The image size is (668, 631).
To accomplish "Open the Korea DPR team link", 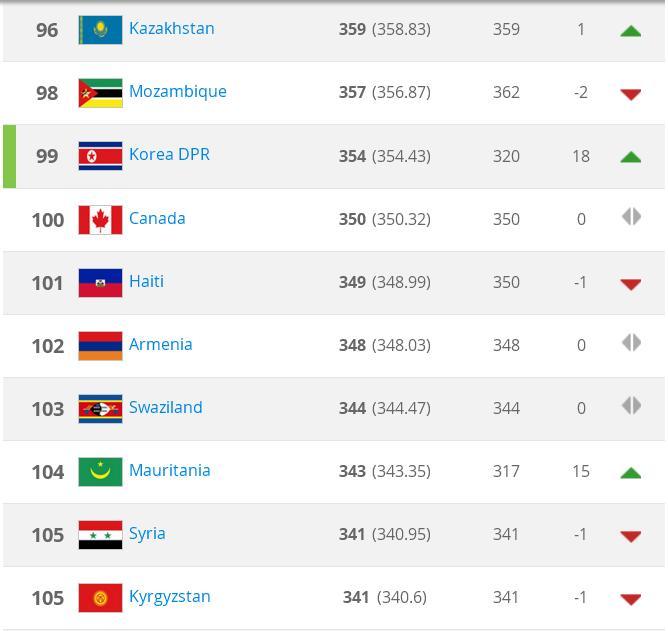I will [x=169, y=154].
